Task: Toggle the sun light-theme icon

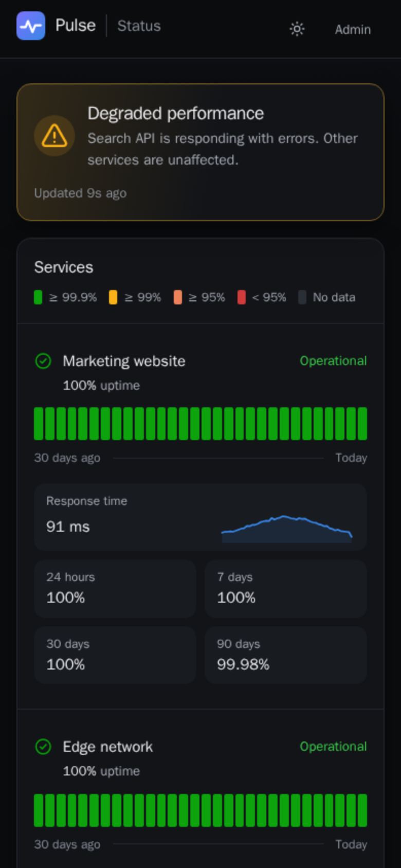Action: pyautogui.click(x=297, y=29)
